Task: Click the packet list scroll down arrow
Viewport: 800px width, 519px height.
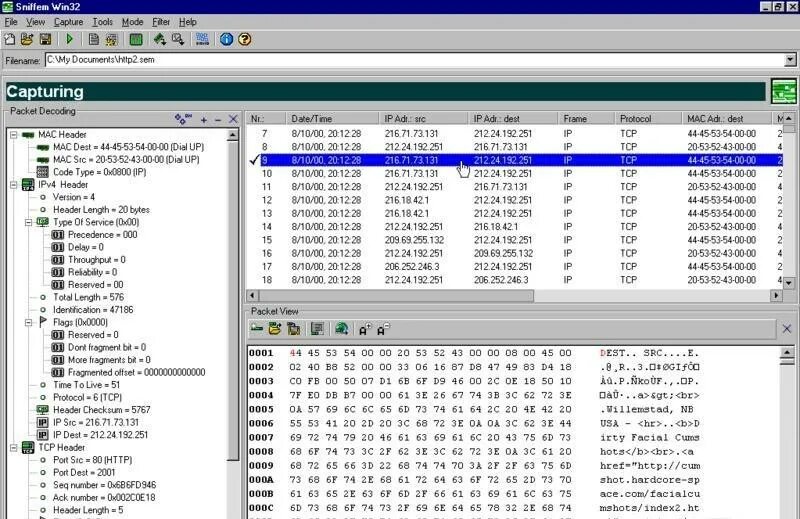Action: tap(789, 283)
